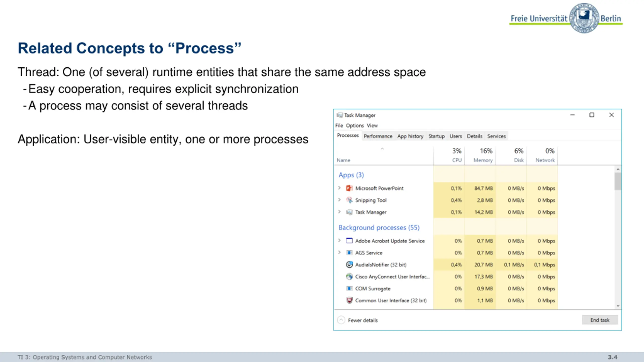Screen dimensions: 644x362
Task: Switch to the Details tab
Action: (474, 136)
